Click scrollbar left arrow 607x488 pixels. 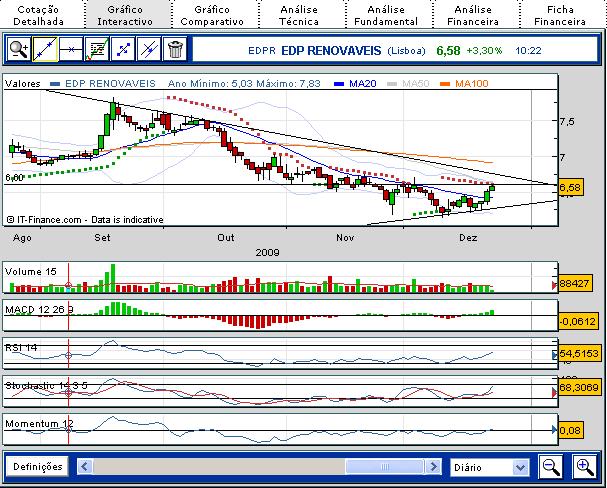[x=85, y=467]
